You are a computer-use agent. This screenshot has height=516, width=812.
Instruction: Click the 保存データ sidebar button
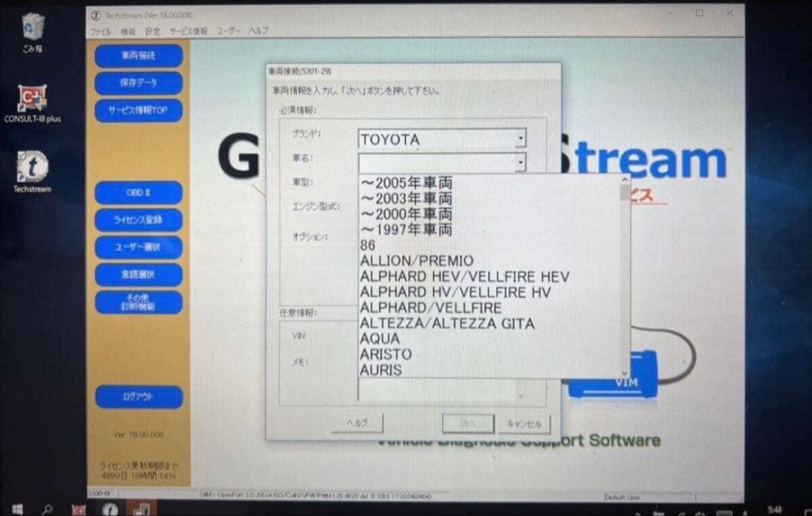(138, 83)
